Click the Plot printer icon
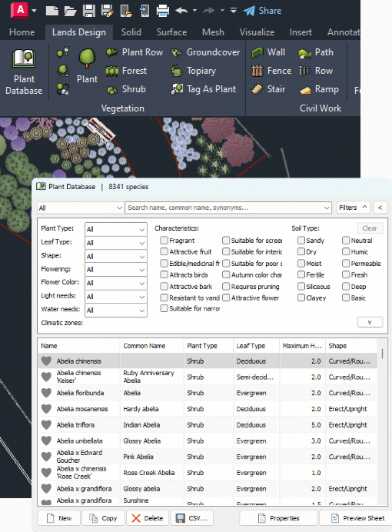The height and width of the screenshot is (532, 392). pos(163,11)
